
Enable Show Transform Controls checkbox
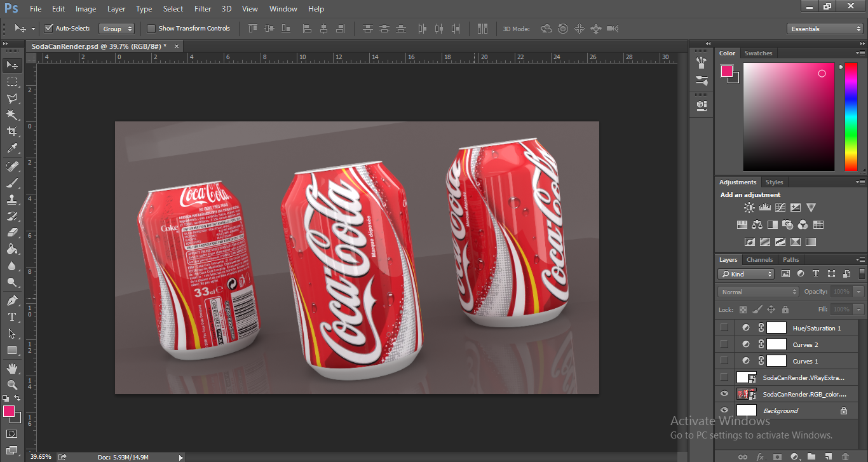pyautogui.click(x=151, y=28)
